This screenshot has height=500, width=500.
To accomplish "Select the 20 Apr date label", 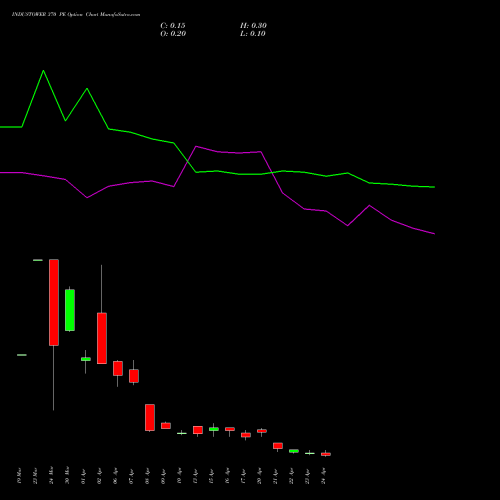I will point(260,476).
